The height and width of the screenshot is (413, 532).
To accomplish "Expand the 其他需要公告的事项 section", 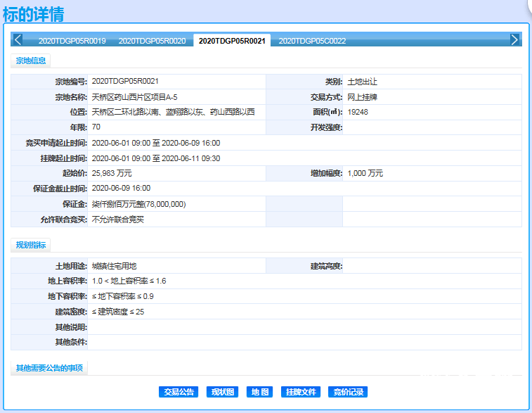I will click(49, 368).
